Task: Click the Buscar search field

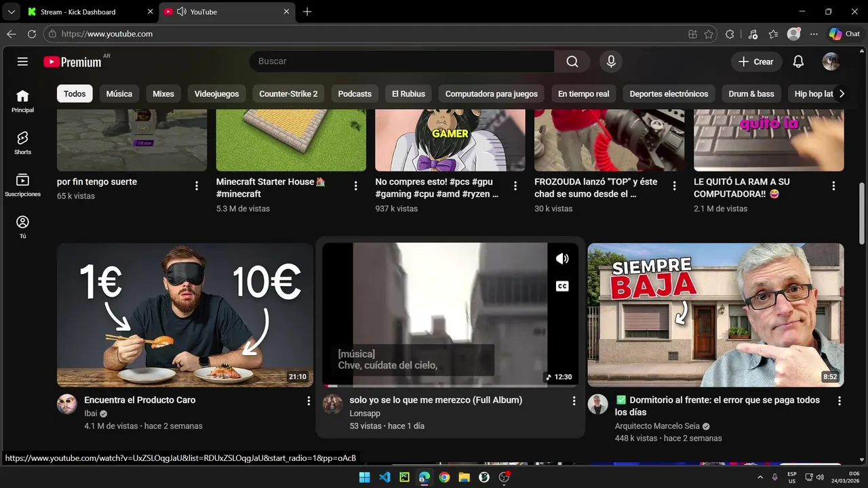Action: (402, 62)
